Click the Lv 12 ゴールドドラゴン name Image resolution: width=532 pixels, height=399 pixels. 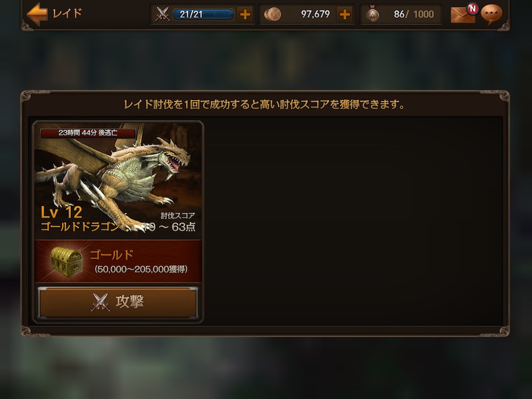(x=80, y=219)
